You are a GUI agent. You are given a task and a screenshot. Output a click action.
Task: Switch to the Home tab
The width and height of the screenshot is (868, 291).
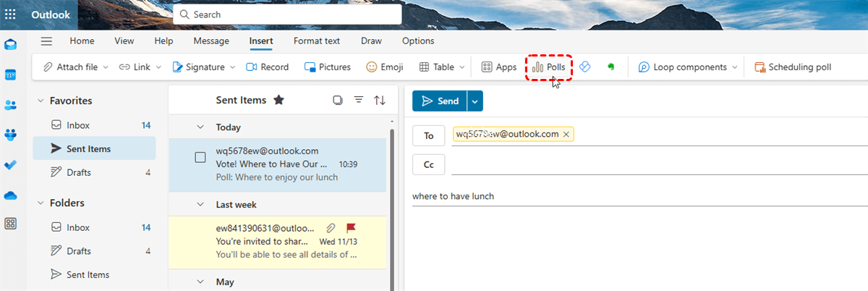click(x=82, y=41)
